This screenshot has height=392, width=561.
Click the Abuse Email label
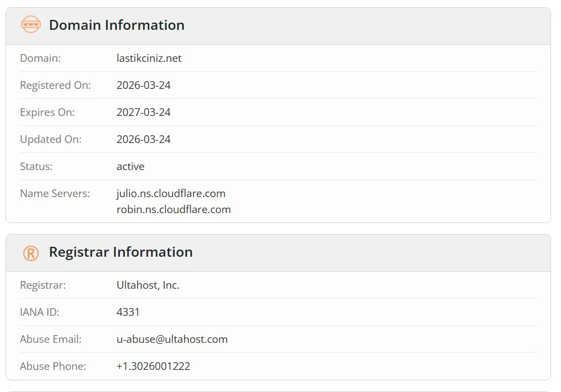click(50, 339)
